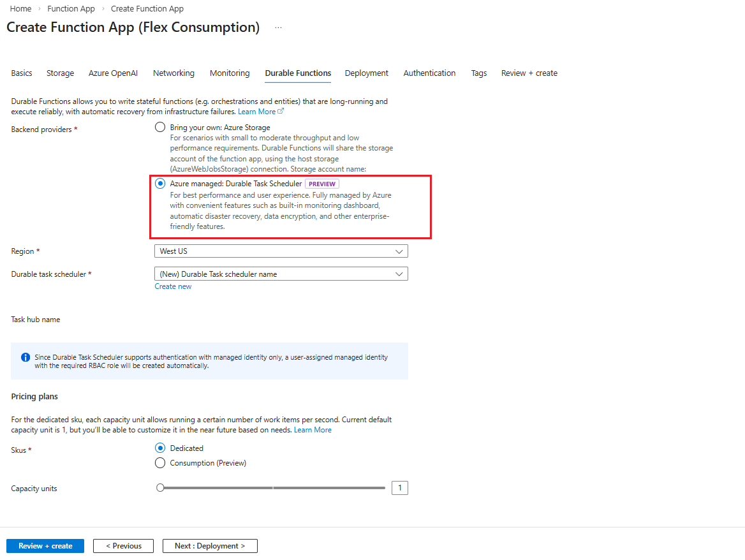Click the info icon in the managed identity notice
745x560 pixels.
pyautogui.click(x=26, y=357)
